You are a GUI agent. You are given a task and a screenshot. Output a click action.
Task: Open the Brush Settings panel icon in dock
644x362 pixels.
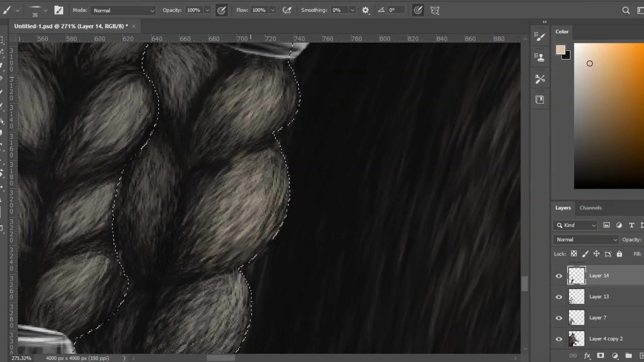[x=540, y=37]
